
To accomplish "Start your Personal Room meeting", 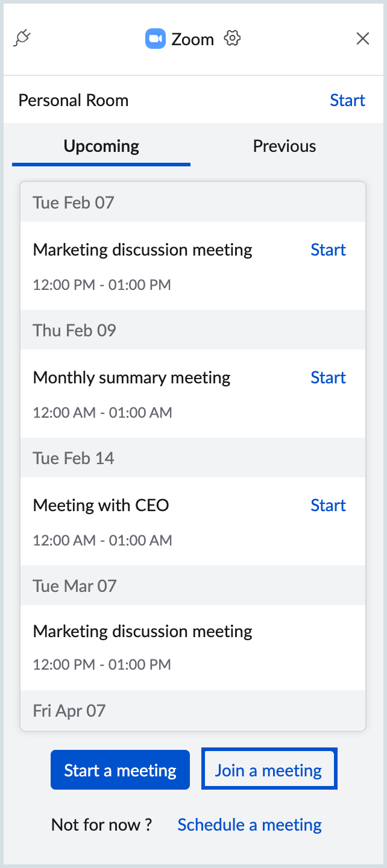I will click(347, 100).
